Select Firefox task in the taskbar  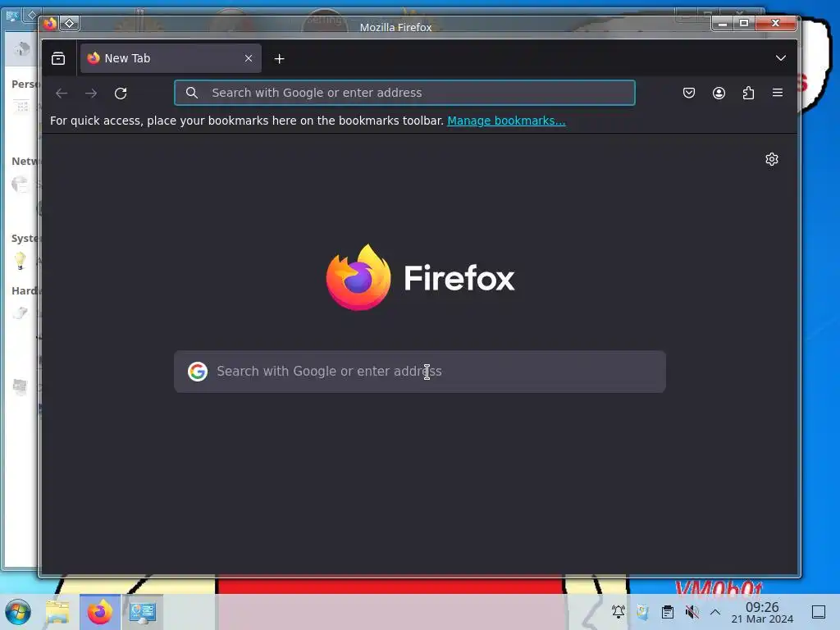100,612
